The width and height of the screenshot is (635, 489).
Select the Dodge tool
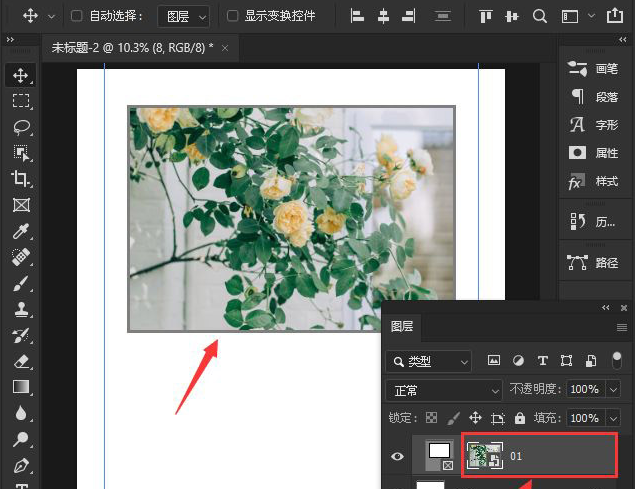tap(21, 439)
